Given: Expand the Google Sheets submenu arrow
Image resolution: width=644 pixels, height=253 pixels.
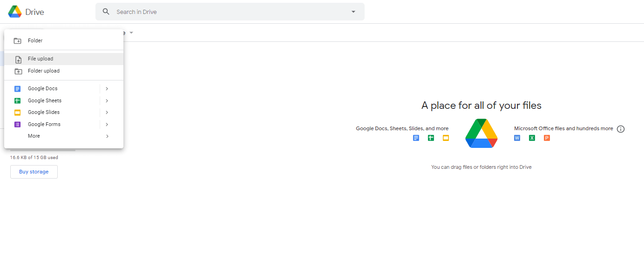Looking at the screenshot, I should pyautogui.click(x=107, y=100).
